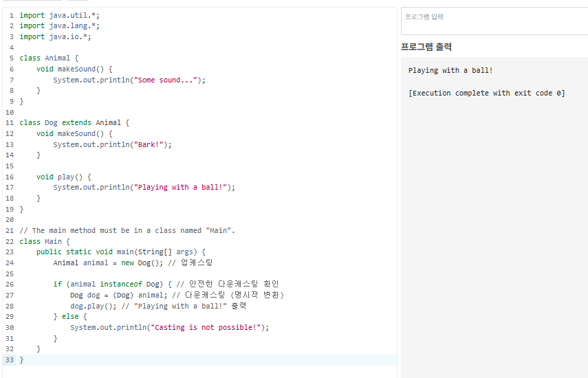Click the comment on line 21
Screen dimensions: 588x378
point(127,231)
